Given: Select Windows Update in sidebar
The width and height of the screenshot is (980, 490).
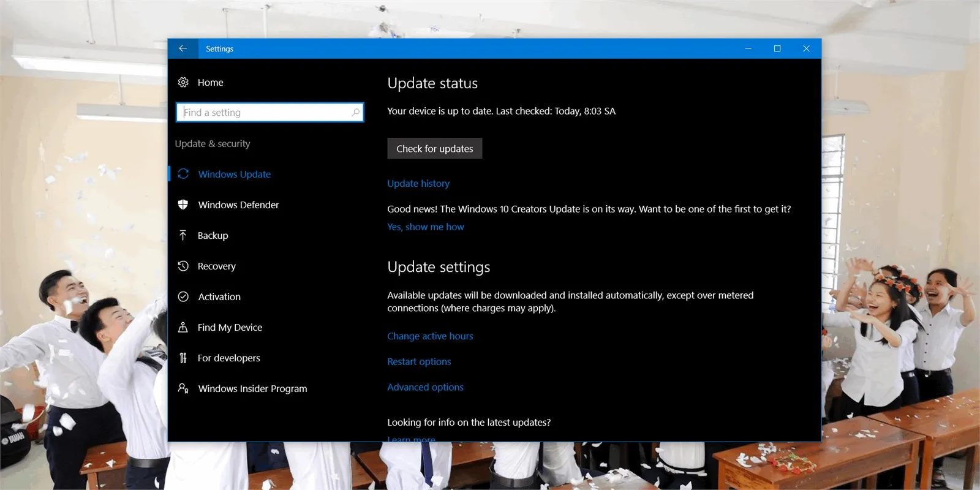Looking at the screenshot, I should [x=234, y=174].
